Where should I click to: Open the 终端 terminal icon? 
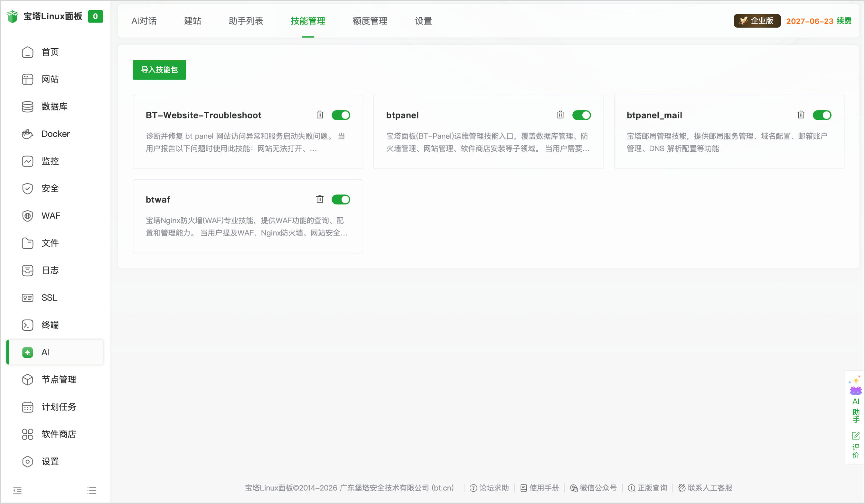(x=28, y=325)
